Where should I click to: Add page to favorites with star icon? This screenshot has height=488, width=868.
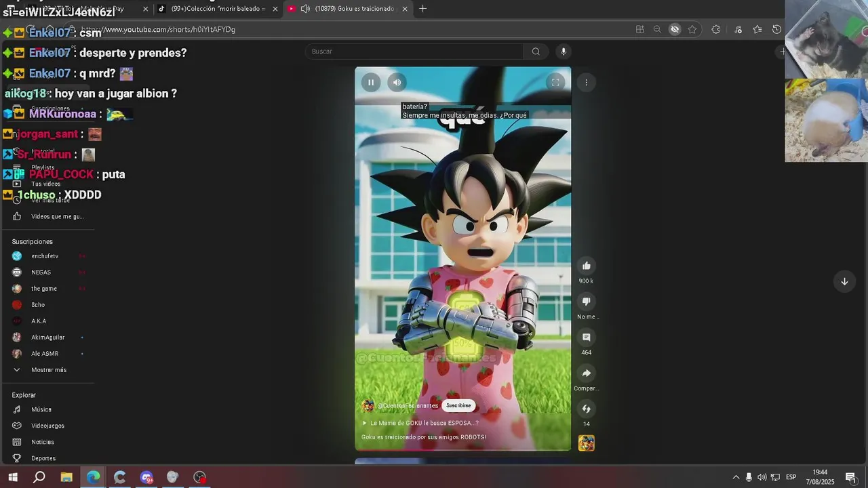[x=692, y=30]
